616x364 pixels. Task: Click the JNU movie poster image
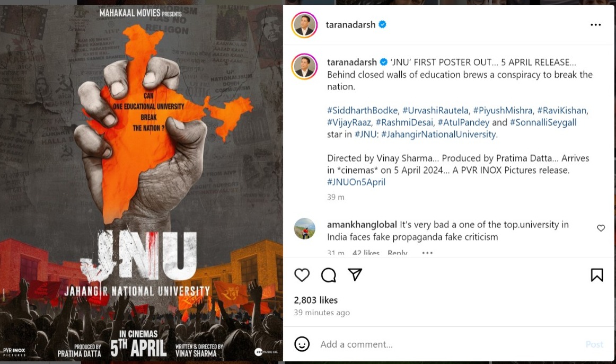point(142,183)
